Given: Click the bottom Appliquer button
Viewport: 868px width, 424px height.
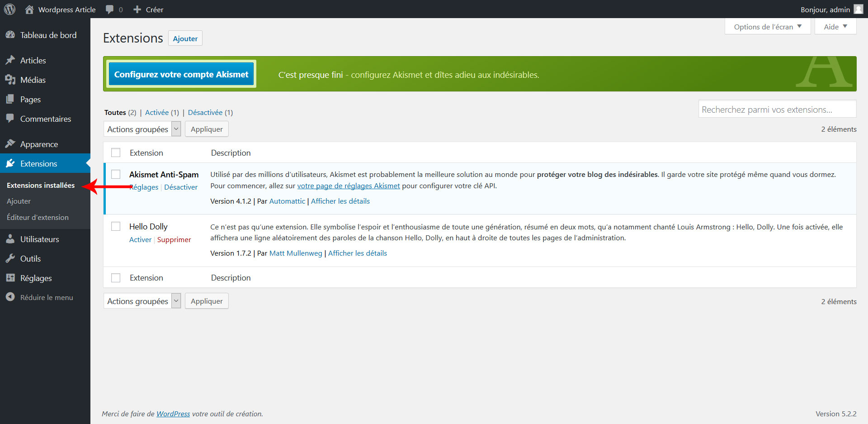Looking at the screenshot, I should [207, 301].
